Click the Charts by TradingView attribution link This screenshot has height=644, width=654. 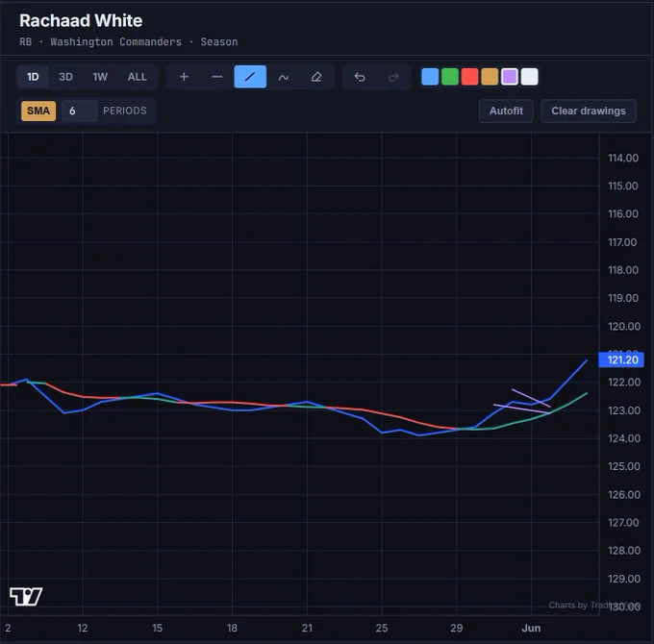[x=594, y=605]
